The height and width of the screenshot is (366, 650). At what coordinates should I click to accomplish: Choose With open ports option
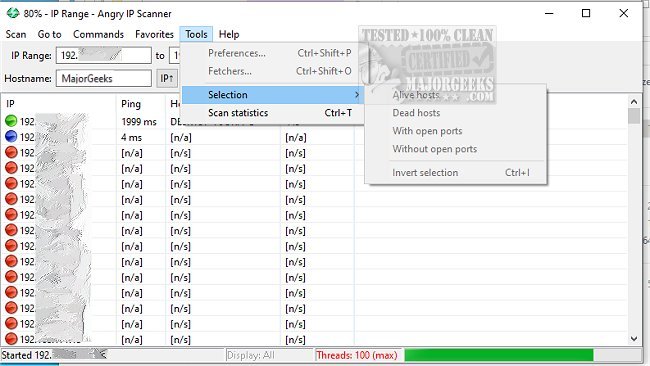(427, 131)
